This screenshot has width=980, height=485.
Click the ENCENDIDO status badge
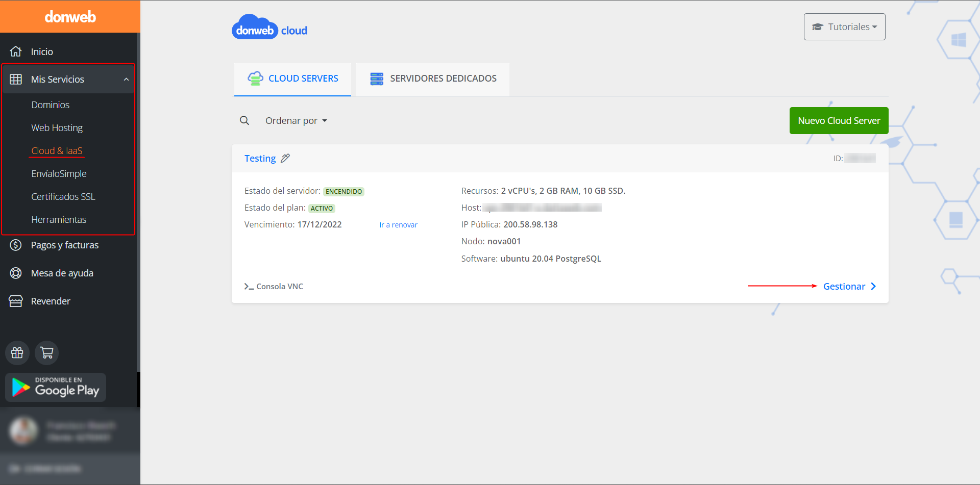(x=344, y=192)
